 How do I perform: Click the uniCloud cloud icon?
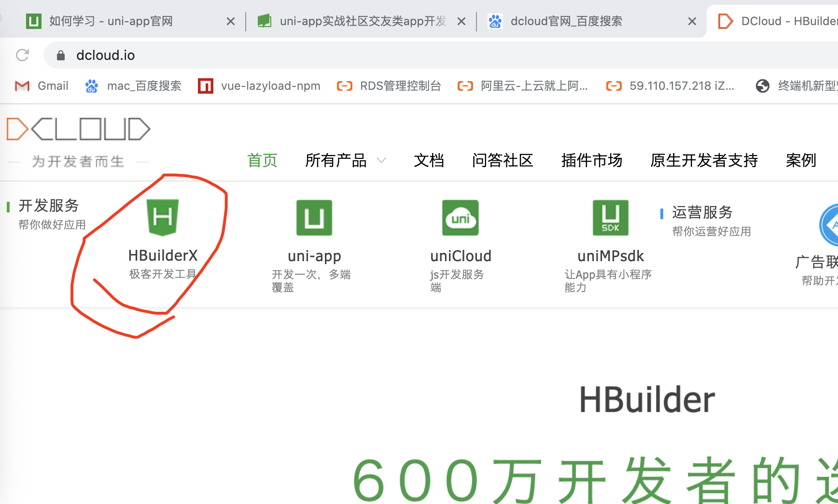tap(461, 218)
